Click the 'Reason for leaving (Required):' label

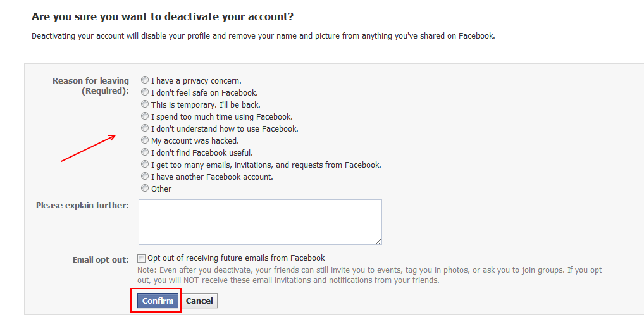click(x=90, y=85)
